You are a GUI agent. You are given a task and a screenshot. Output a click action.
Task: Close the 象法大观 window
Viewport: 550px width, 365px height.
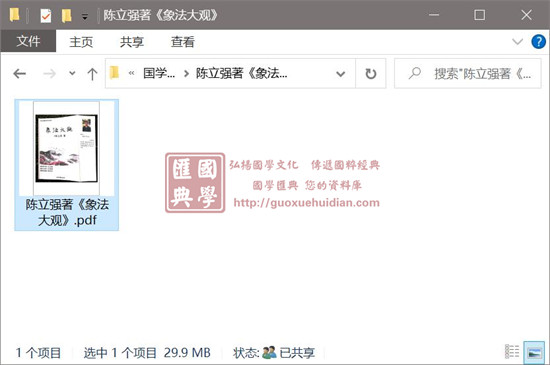(526, 15)
